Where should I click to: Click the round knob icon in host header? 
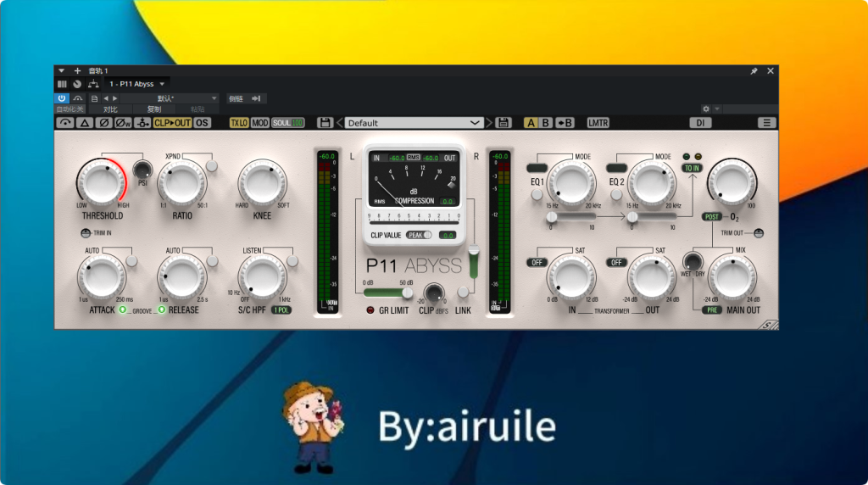pyautogui.click(x=77, y=84)
